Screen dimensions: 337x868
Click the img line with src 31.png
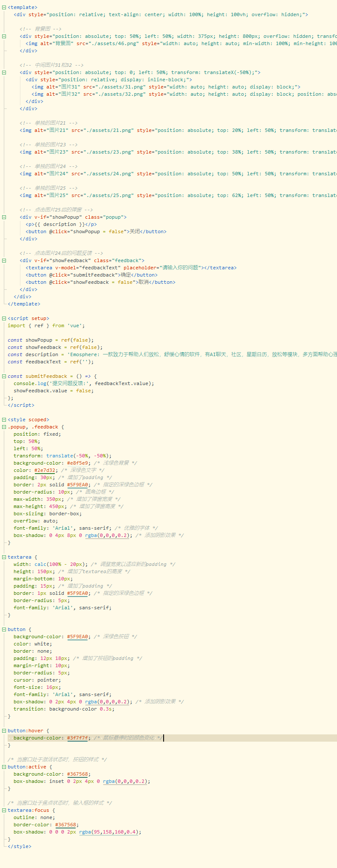click(x=166, y=87)
